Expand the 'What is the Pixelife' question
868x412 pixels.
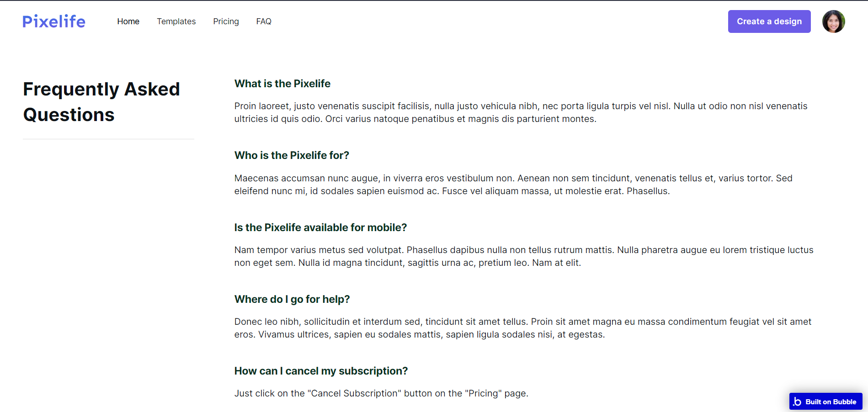coord(282,84)
